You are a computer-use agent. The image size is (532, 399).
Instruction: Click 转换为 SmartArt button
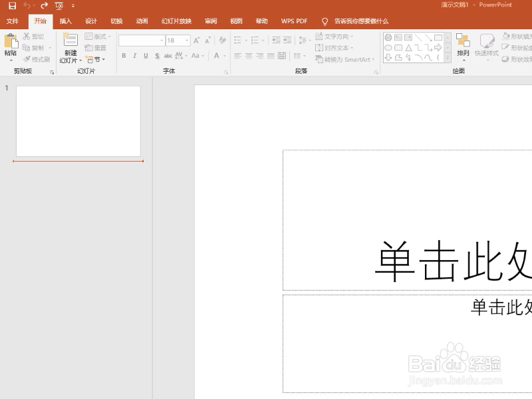pyautogui.click(x=344, y=59)
